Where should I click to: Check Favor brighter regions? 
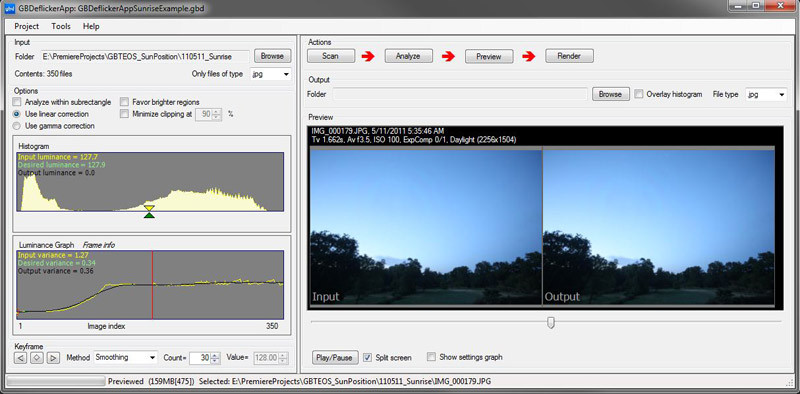pos(124,102)
